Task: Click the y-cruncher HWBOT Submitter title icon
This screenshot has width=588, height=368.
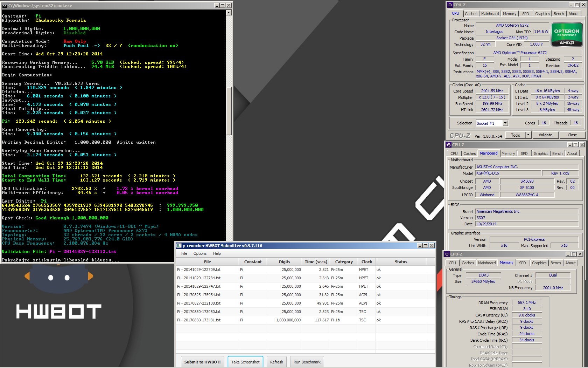Action: point(179,246)
